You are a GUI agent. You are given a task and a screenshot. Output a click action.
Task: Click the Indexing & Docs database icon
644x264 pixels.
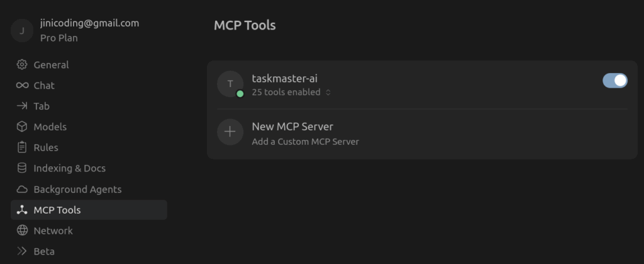click(x=22, y=168)
